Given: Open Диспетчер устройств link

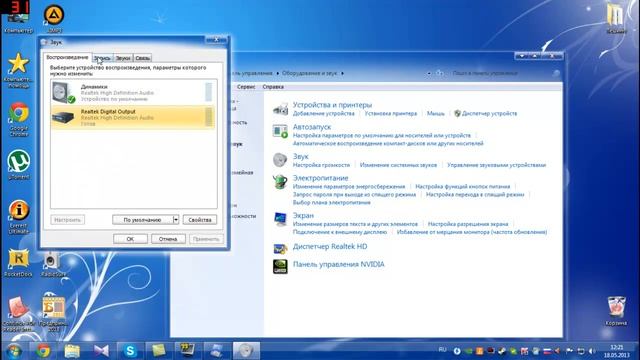Looking at the screenshot, I should point(489,113).
